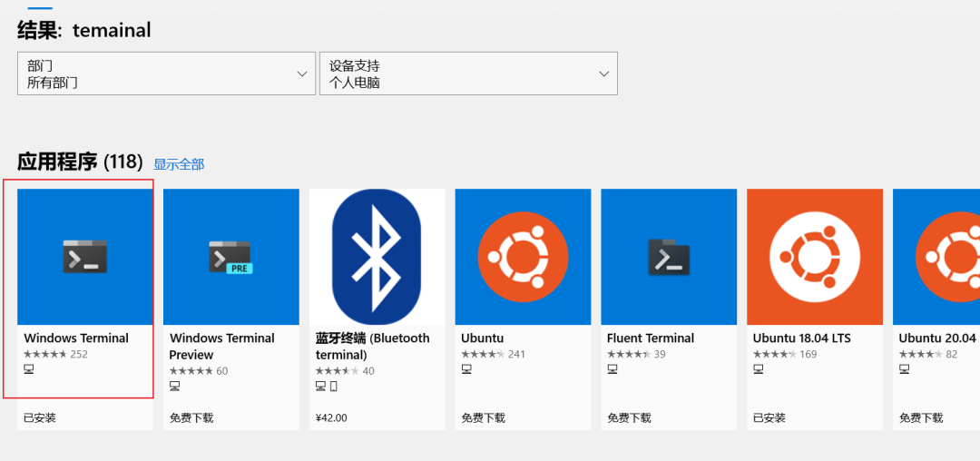Viewport: 980px width, 461px height.
Task: Click the 应用程序 (118) section heading
Action: pyautogui.click(x=80, y=162)
